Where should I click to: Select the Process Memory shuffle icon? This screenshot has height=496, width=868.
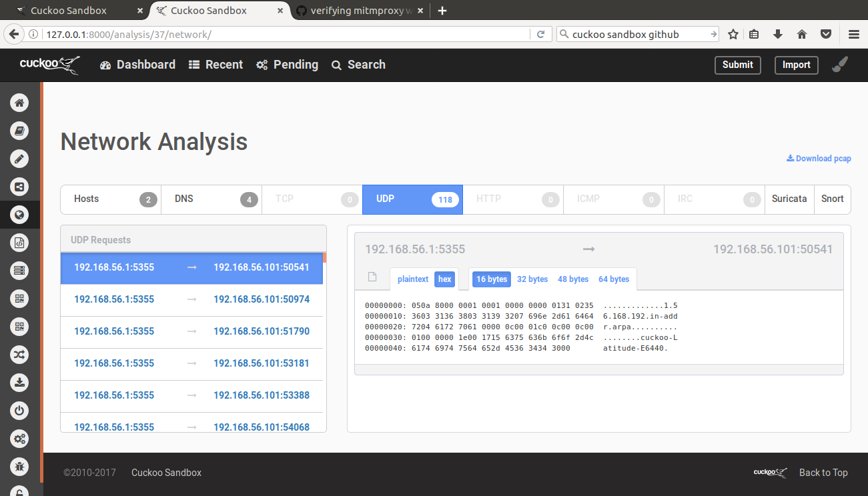19,354
